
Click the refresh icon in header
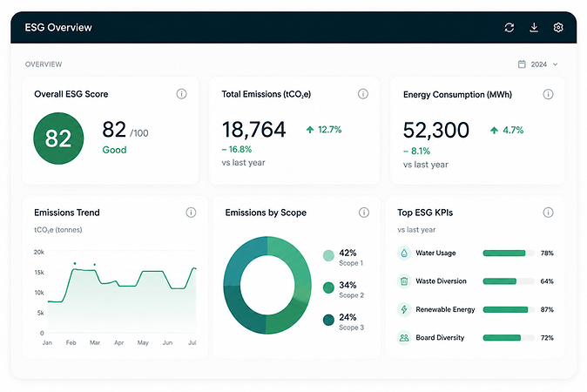click(509, 27)
